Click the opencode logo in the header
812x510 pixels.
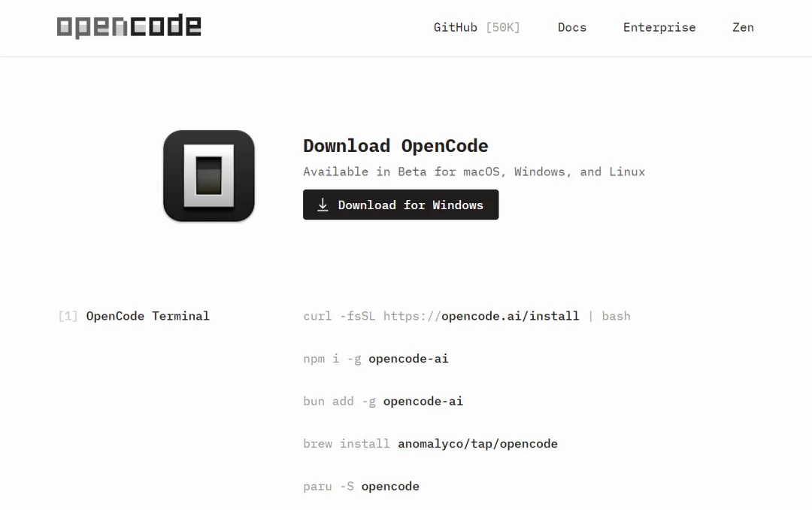129,26
